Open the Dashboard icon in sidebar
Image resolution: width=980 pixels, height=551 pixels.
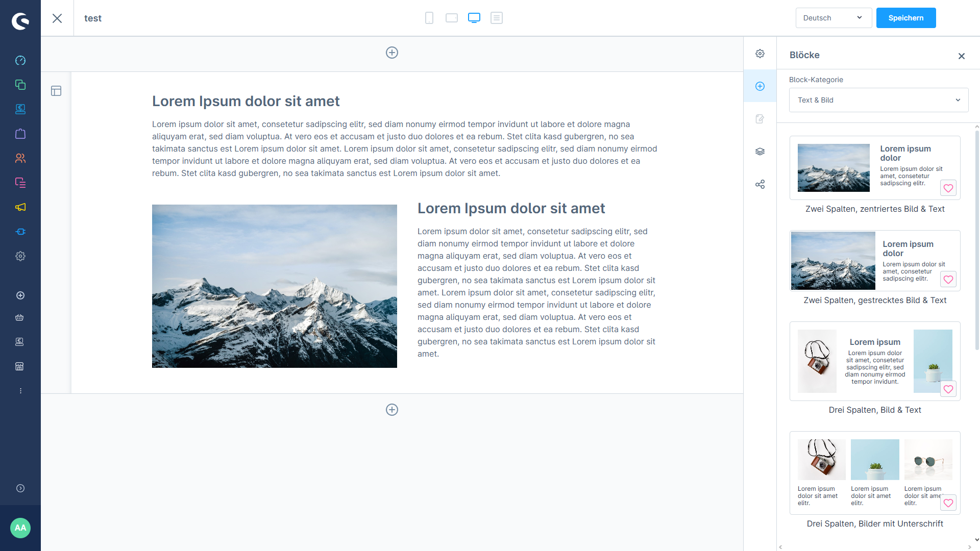pyautogui.click(x=20, y=60)
